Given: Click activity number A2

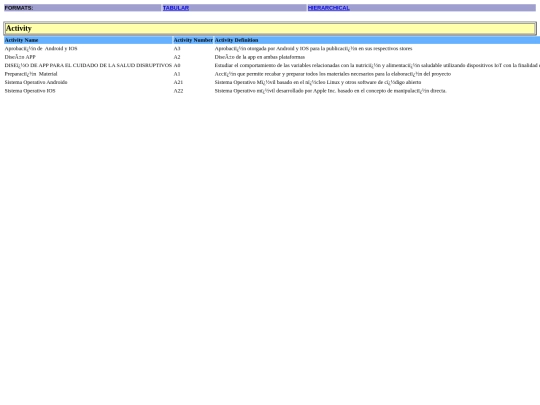Looking at the screenshot, I should [x=177, y=57].
